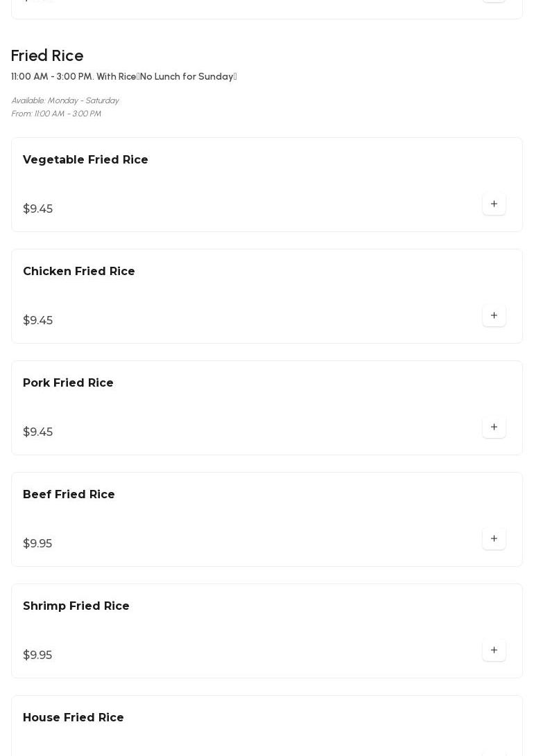View Shrimp Fried Rice item name
This screenshot has height=756, width=534.
click(76, 606)
